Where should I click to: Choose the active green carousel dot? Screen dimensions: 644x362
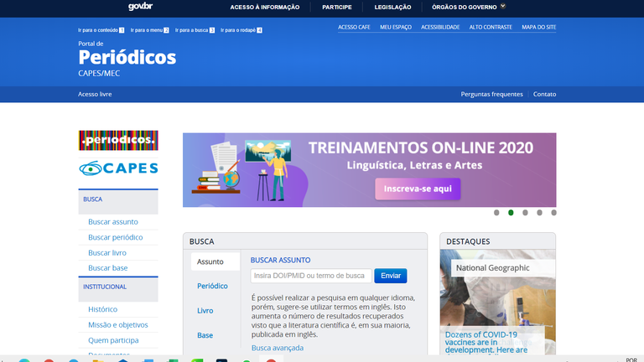[511, 213]
